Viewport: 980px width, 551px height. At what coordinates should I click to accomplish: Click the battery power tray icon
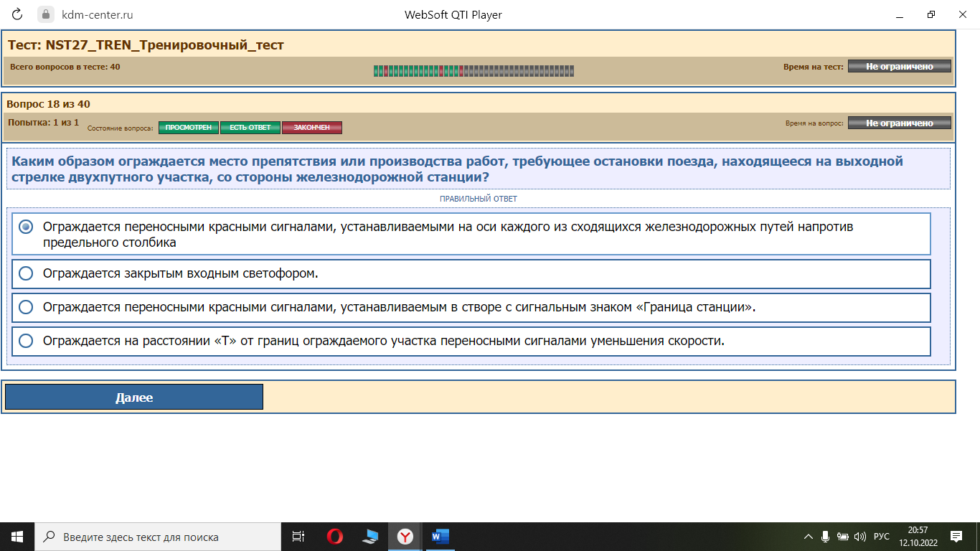[843, 537]
